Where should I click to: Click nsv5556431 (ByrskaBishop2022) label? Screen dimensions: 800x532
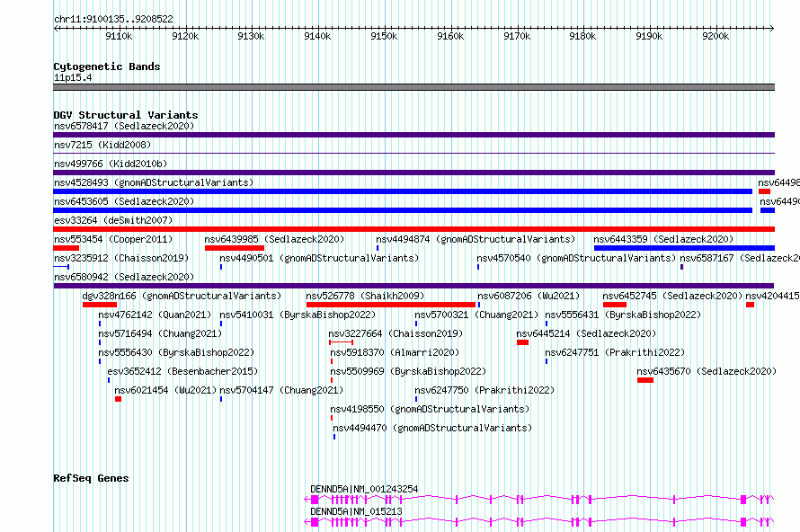623,315
